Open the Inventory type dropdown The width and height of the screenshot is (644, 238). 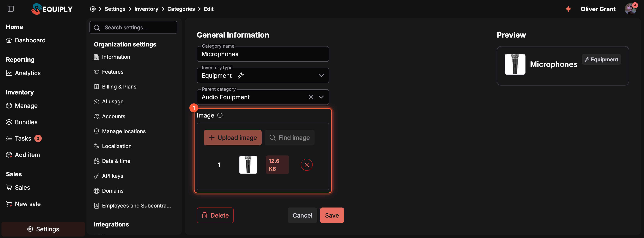tap(263, 75)
